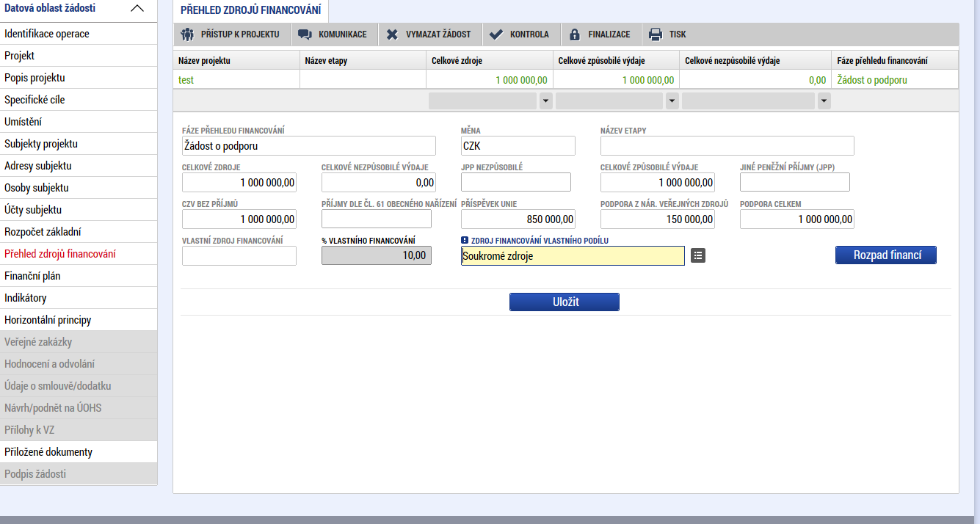Image resolution: width=980 pixels, height=524 pixels.
Task: Open Horizontální principy in sidebar
Action: [x=79, y=320]
